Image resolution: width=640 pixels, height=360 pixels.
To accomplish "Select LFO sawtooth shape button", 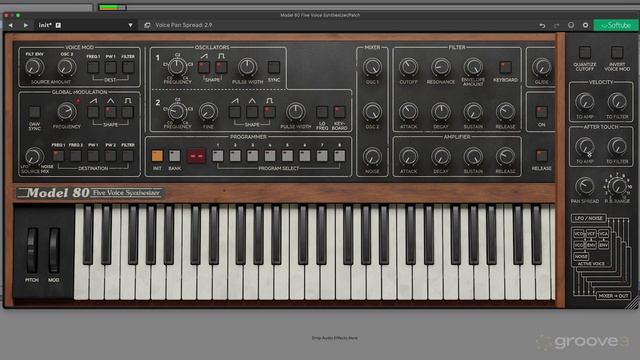I will pyautogui.click(x=93, y=112).
